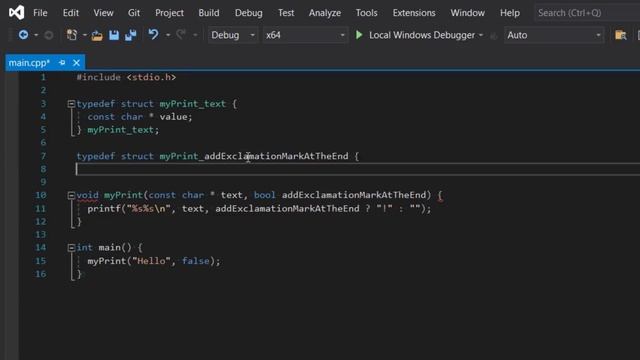Open the Project menu

click(169, 13)
